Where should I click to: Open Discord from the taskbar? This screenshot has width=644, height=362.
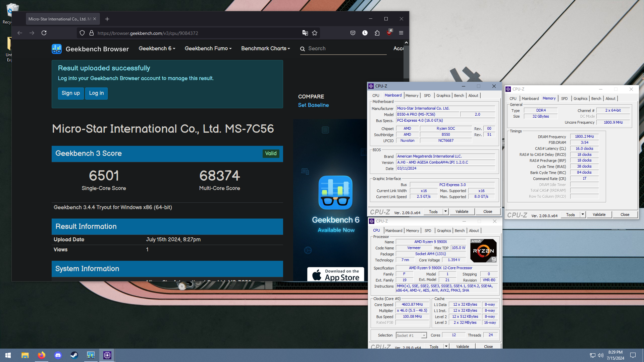58,355
